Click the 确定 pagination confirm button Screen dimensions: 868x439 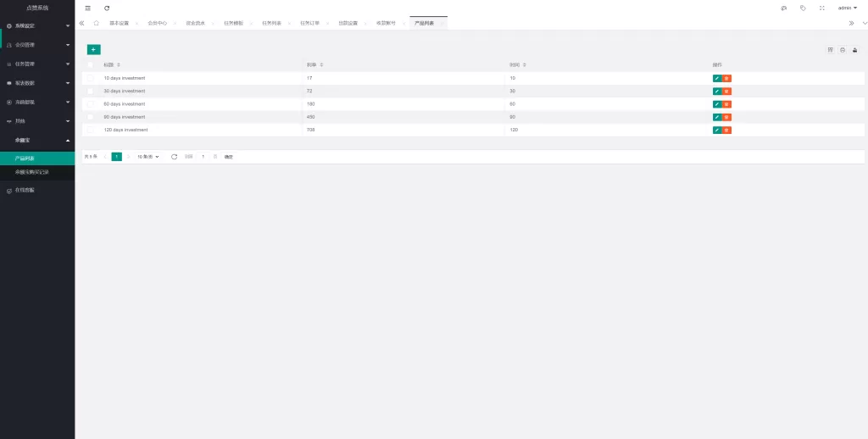click(x=228, y=157)
